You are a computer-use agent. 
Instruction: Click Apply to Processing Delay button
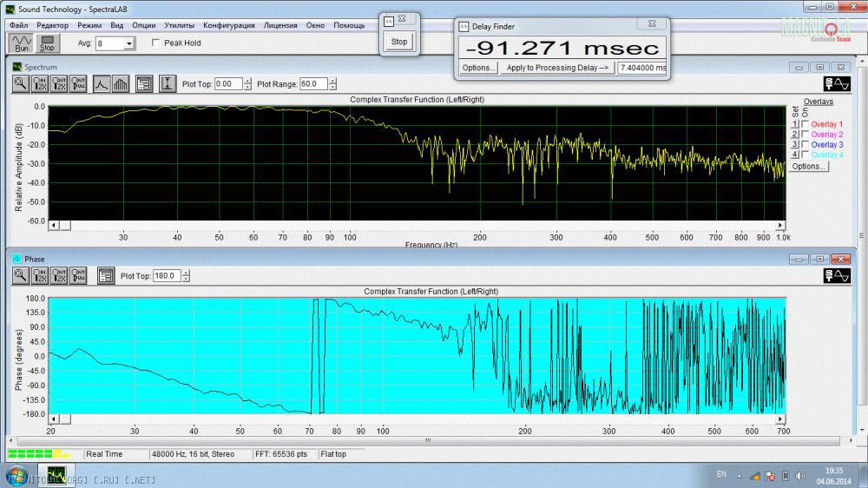[557, 68]
